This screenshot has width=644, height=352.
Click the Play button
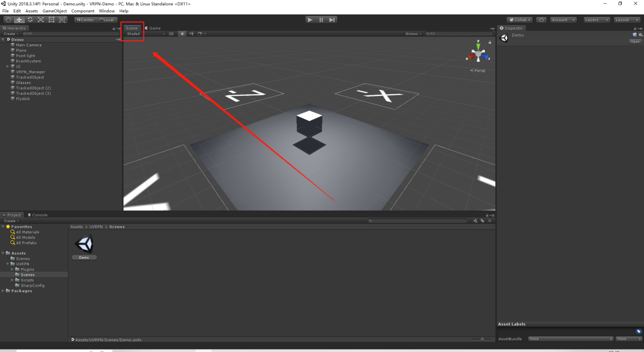310,20
